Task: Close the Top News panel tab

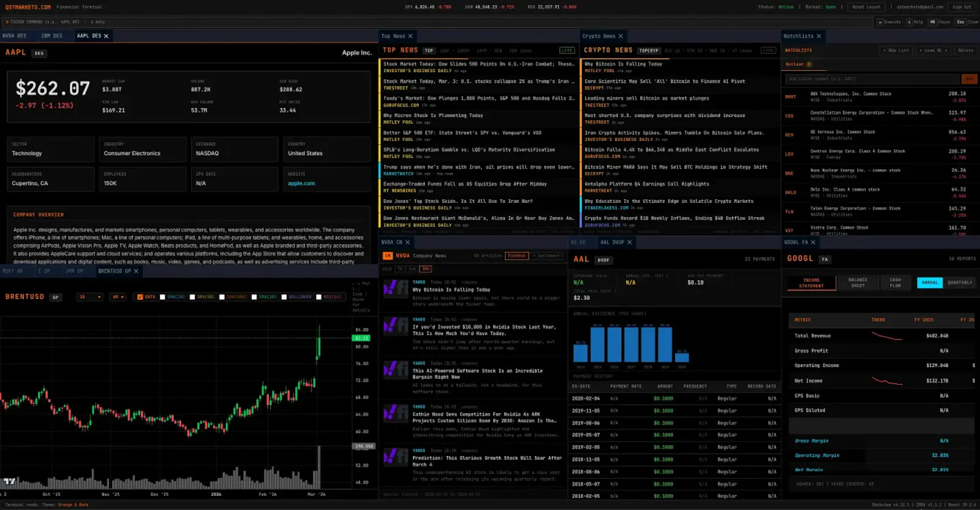Action: point(410,36)
